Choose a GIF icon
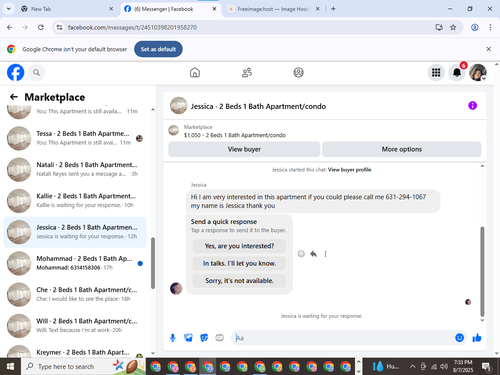The image size is (500, 375). (219, 338)
